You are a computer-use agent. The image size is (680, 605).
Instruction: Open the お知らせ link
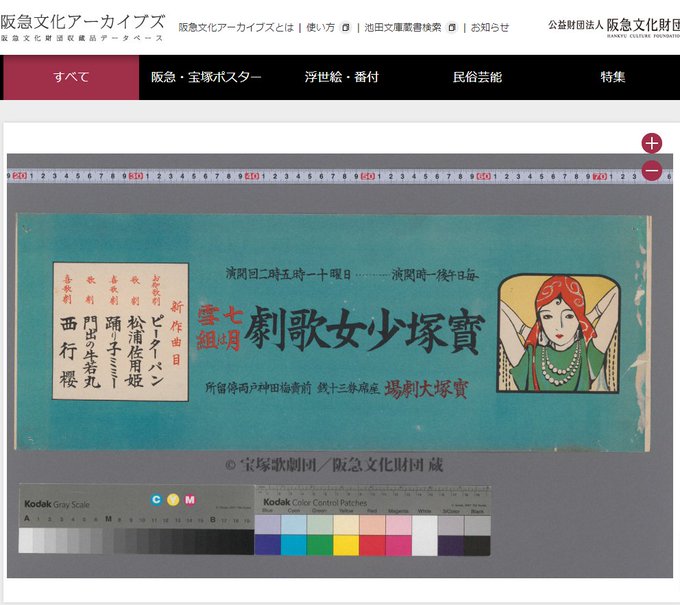[490, 28]
